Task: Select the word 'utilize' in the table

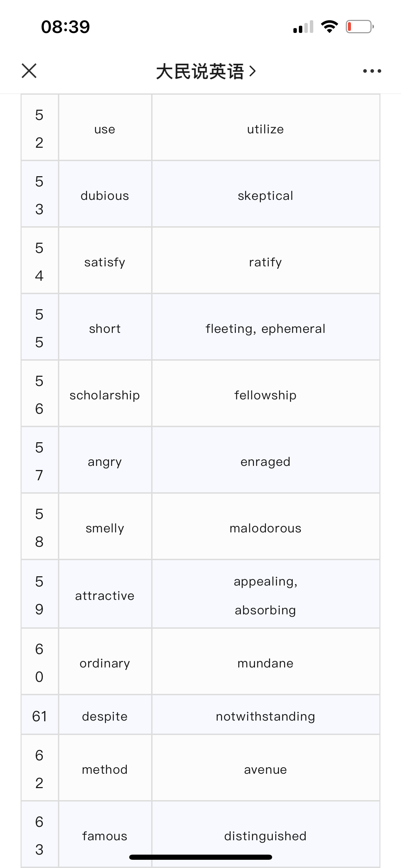Action: pyautogui.click(x=266, y=129)
